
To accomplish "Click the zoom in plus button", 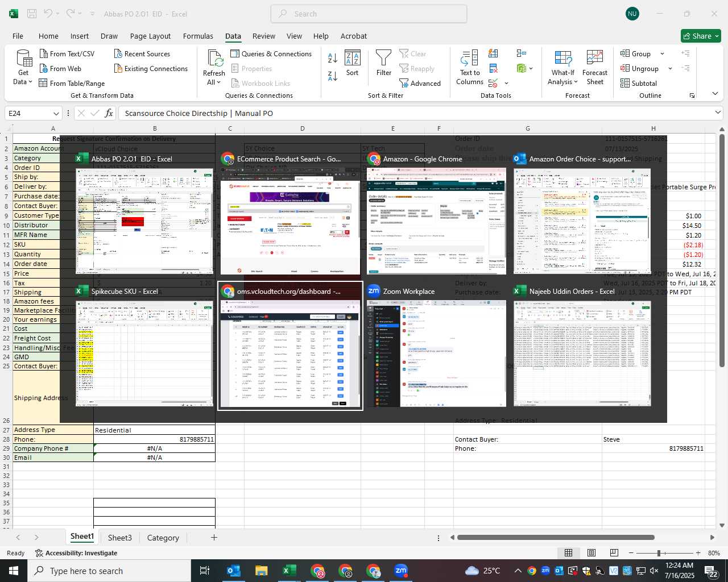I will tap(698, 553).
